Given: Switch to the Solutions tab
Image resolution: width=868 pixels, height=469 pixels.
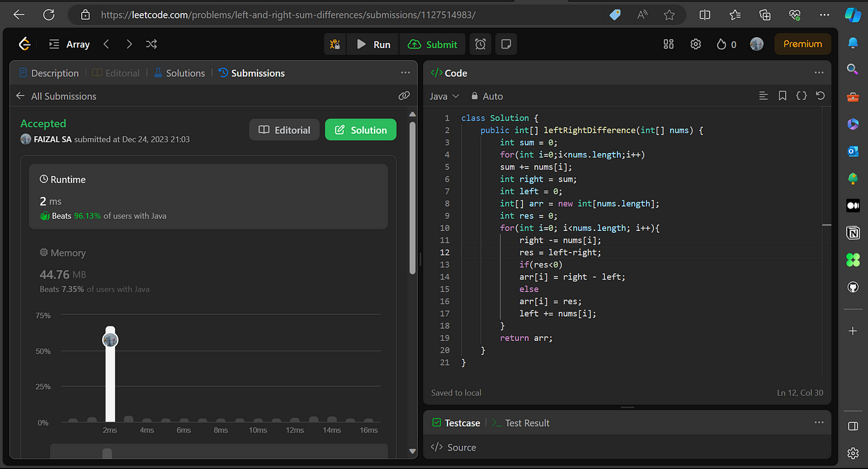Looking at the screenshot, I should point(180,73).
